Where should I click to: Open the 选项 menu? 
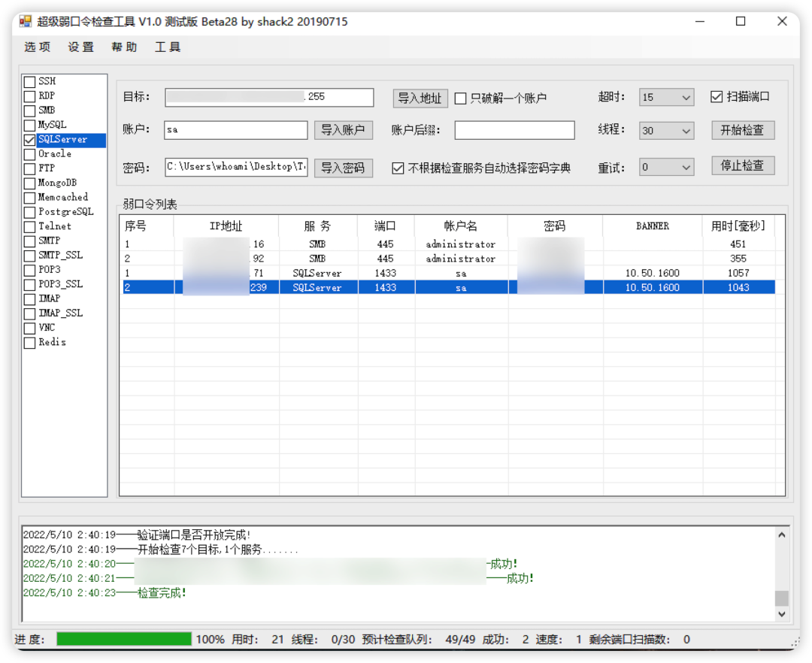[x=38, y=47]
